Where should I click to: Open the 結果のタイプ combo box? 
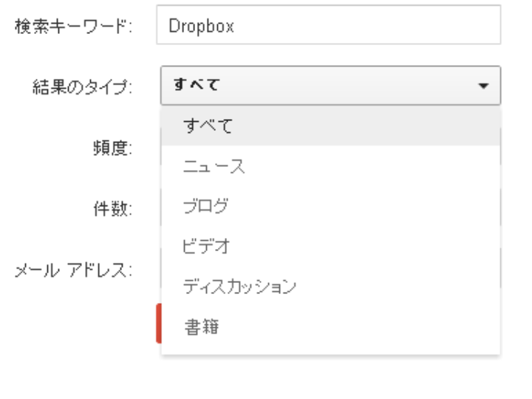pyautogui.click(x=330, y=86)
